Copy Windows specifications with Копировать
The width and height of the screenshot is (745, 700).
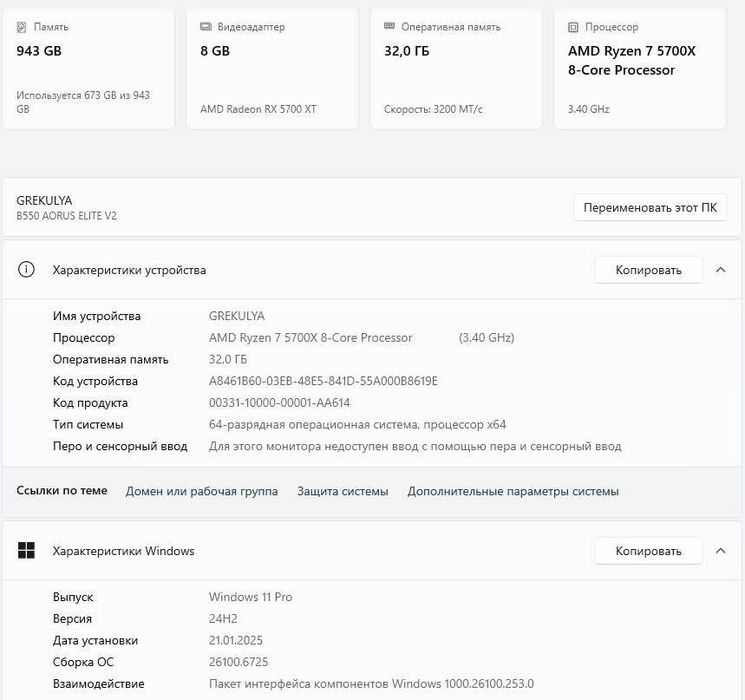649,551
